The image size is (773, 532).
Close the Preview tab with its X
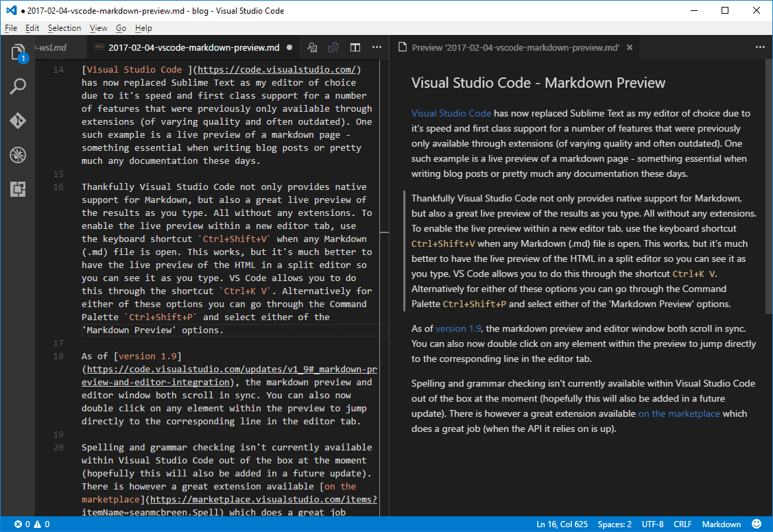coord(630,47)
